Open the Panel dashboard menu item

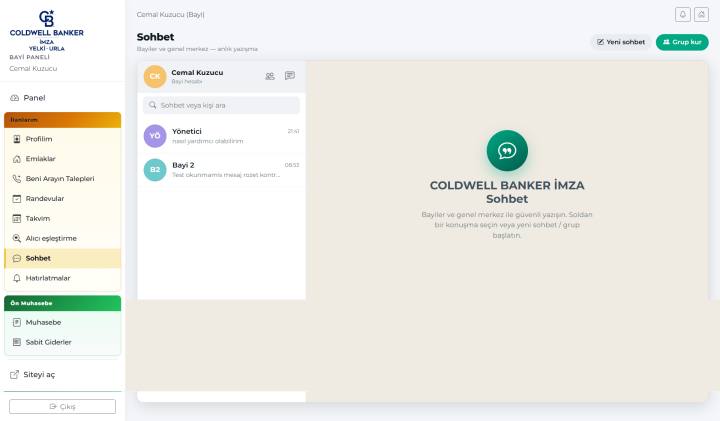point(62,98)
